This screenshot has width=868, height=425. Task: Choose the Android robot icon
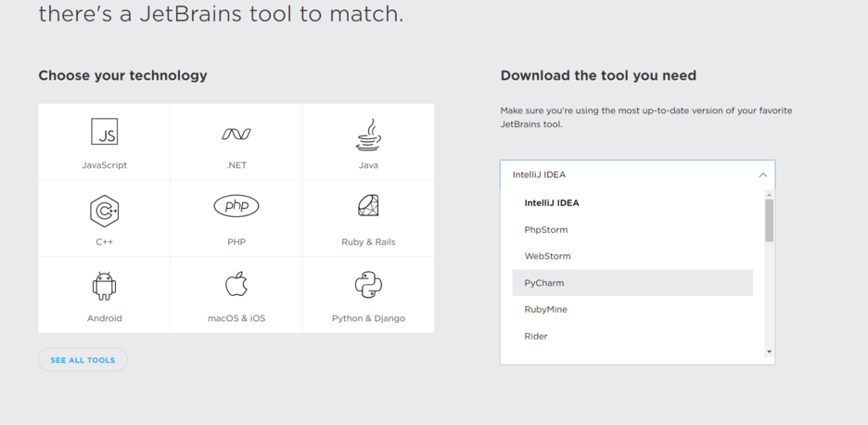tap(104, 286)
